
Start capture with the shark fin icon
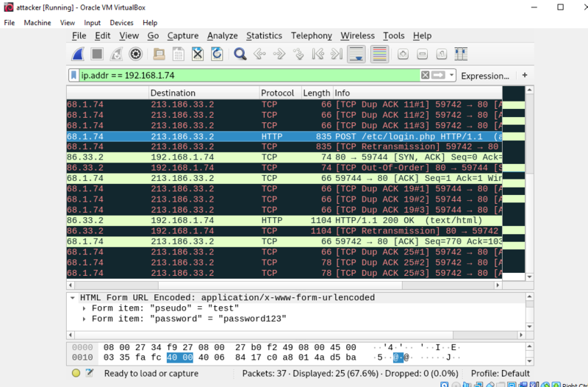(78, 54)
